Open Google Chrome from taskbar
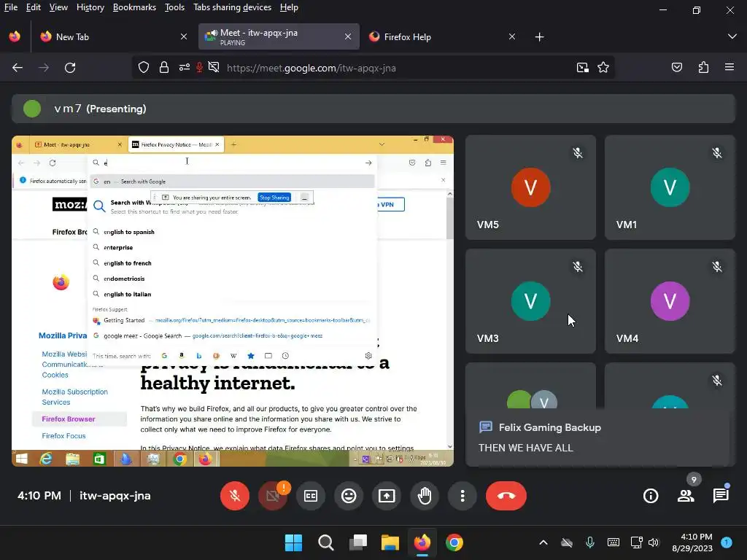Viewport: 747px width, 560px height. [454, 542]
